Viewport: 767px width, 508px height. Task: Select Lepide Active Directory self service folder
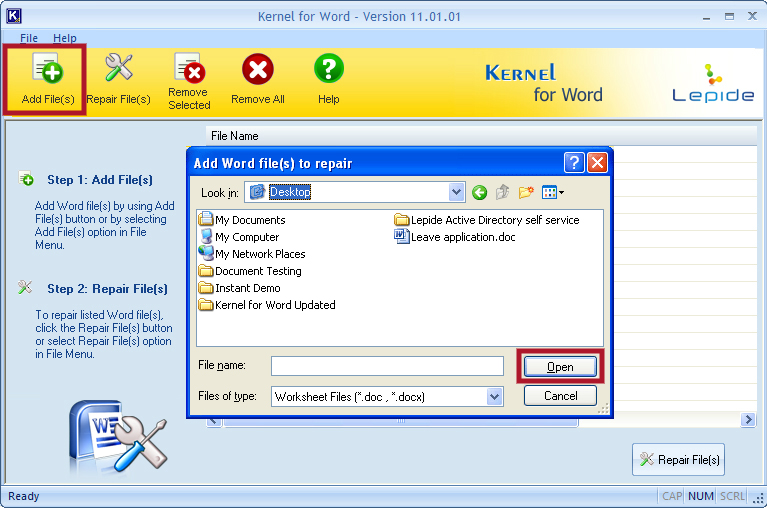(x=487, y=220)
